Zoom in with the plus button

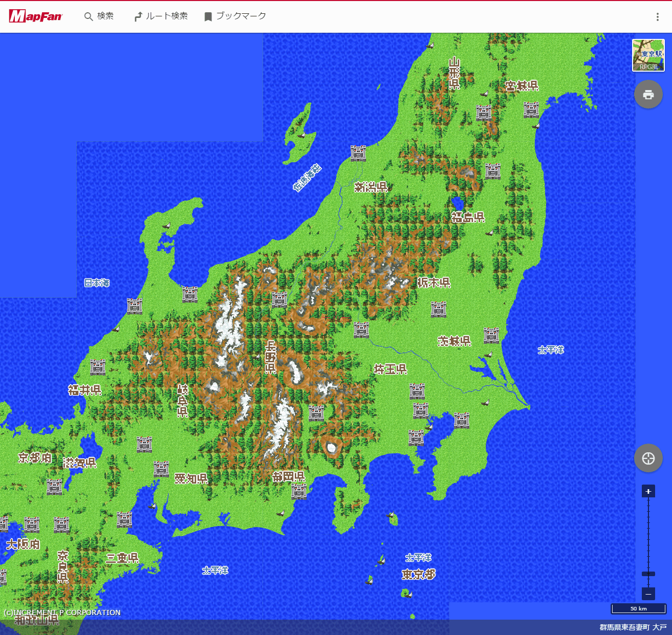(648, 491)
